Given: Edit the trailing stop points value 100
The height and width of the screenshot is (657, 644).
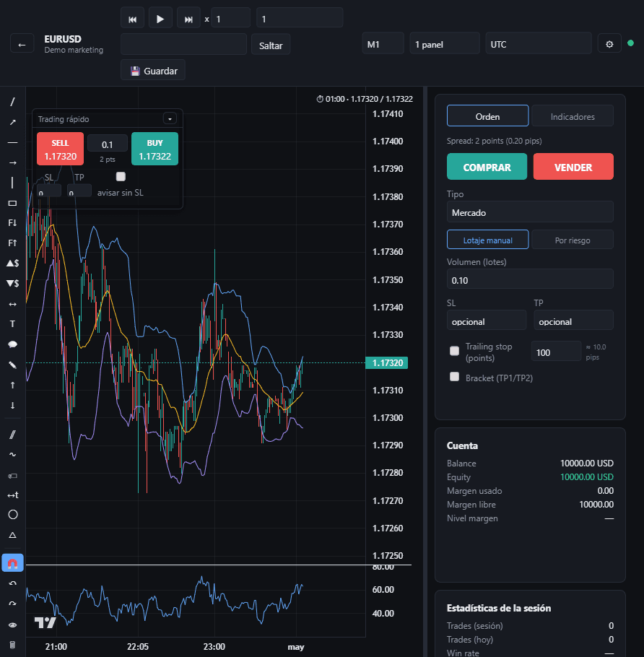Looking at the screenshot, I should pyautogui.click(x=556, y=352).
